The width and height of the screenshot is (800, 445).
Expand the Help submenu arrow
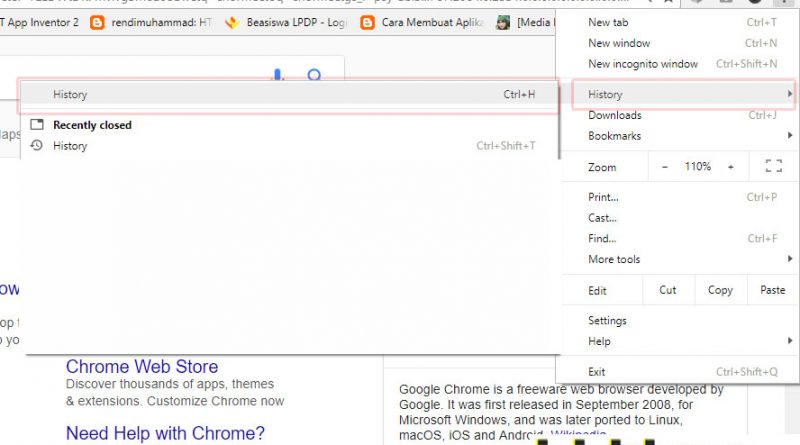coord(789,340)
